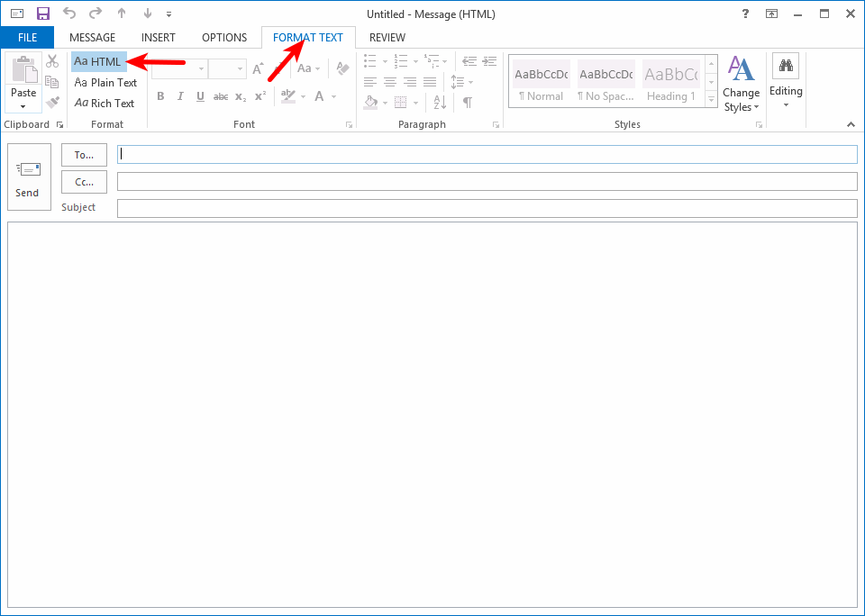This screenshot has width=865, height=616.
Task: Open the font name dropdown
Action: [x=201, y=69]
